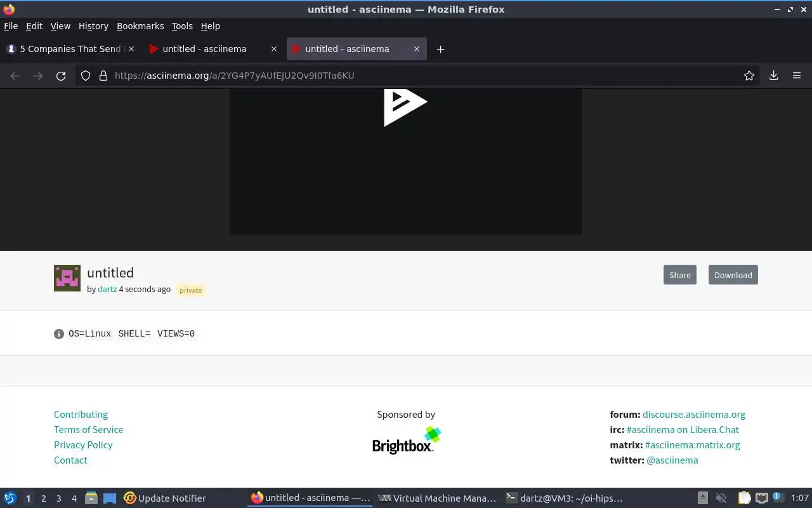The height and width of the screenshot is (508, 812).
Task: Reload the current page
Action: click(61, 76)
